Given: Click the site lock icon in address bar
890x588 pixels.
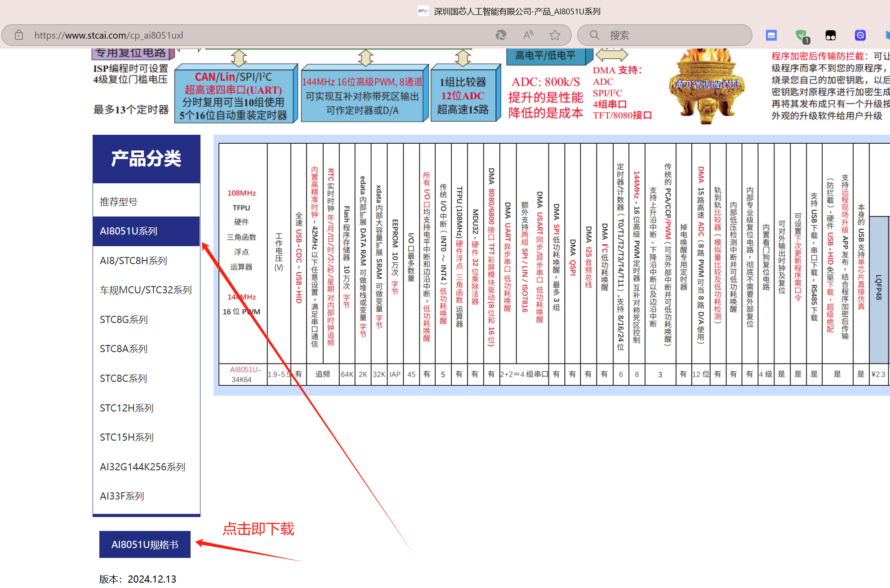Looking at the screenshot, I should [19, 35].
